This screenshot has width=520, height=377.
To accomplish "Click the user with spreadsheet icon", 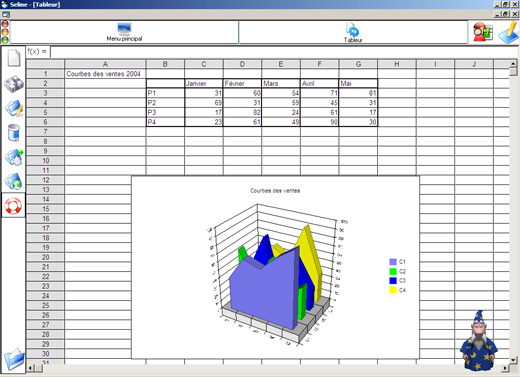I will 483,32.
